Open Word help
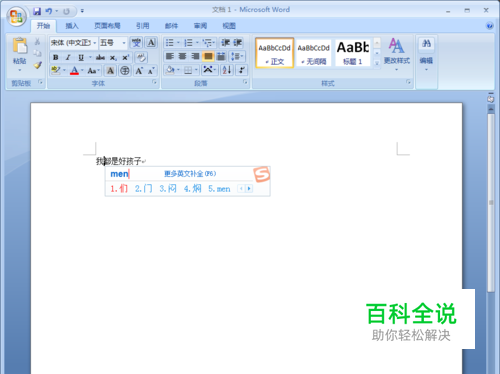 [x=489, y=26]
